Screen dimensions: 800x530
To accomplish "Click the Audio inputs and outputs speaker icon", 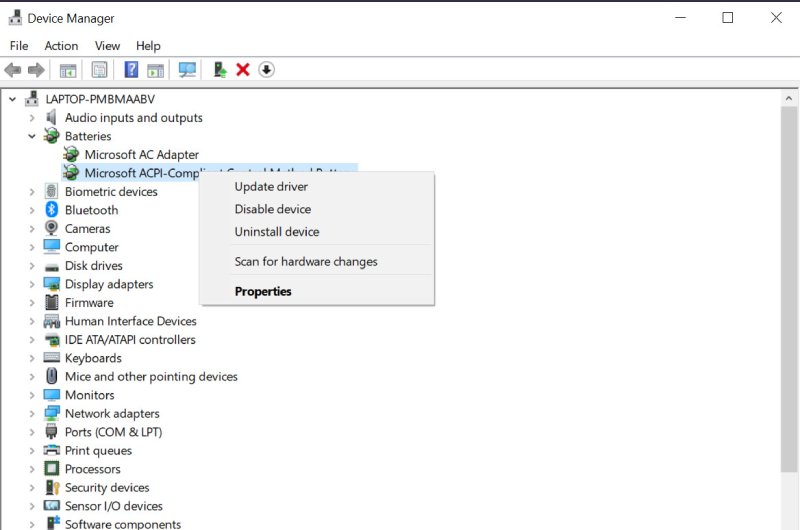I will point(51,117).
